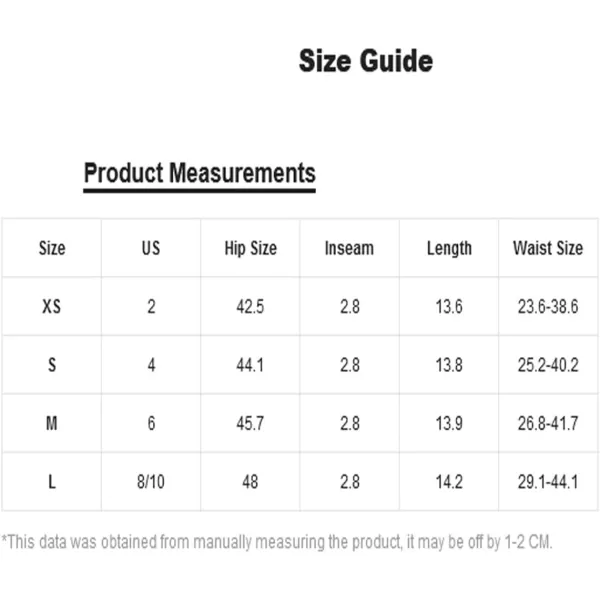Select the 29.1-44.1 waist size value
Screen dimensions: 600x600
[x=547, y=482]
